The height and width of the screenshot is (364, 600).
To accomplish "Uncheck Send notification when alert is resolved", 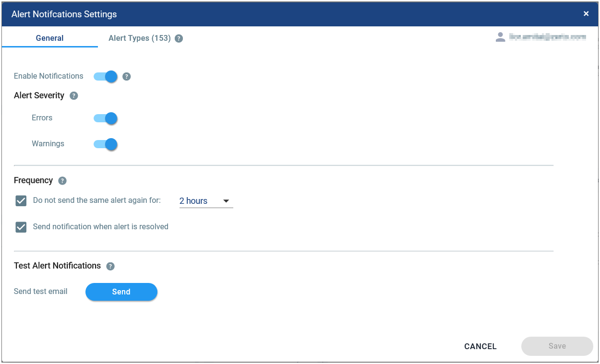I will [x=21, y=227].
